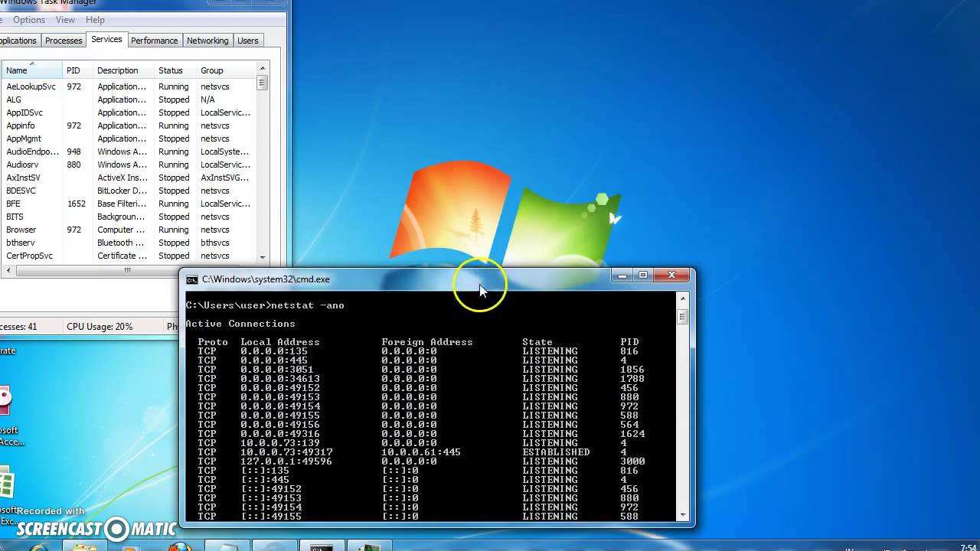Click PID 3000 in netstat output
This screenshot has width=980, height=551.
[x=632, y=461]
